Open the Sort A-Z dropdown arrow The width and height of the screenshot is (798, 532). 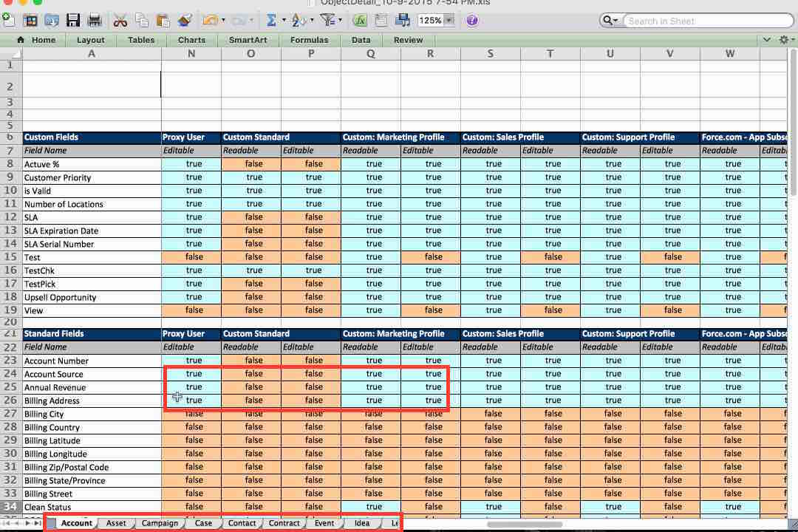point(312,21)
